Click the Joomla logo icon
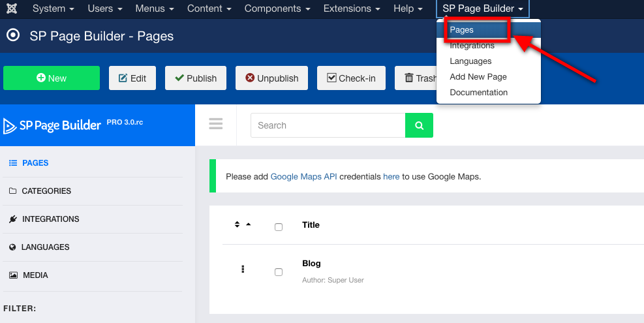The height and width of the screenshot is (323, 644). tap(12, 8)
